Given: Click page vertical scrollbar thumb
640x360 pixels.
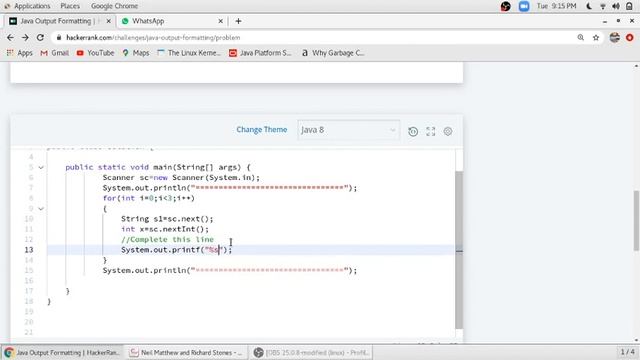Looking at the screenshot, I should [x=636, y=220].
